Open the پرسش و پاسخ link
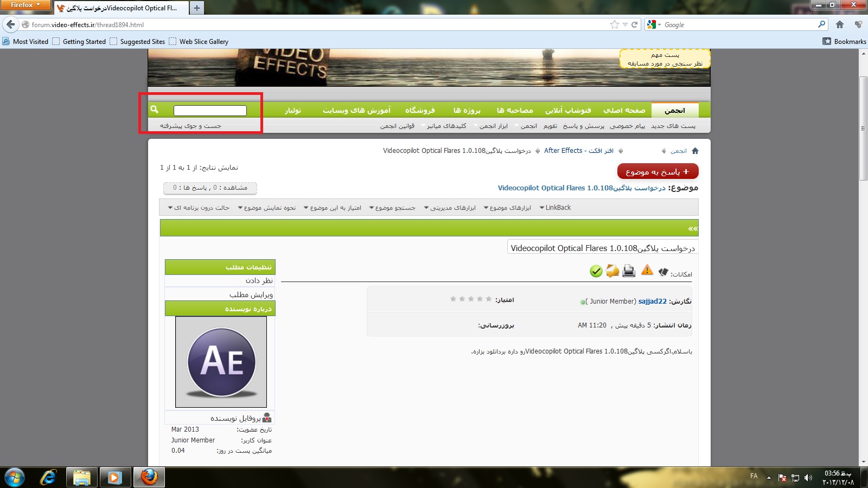Viewport: 868px width, 488px height. [x=583, y=126]
